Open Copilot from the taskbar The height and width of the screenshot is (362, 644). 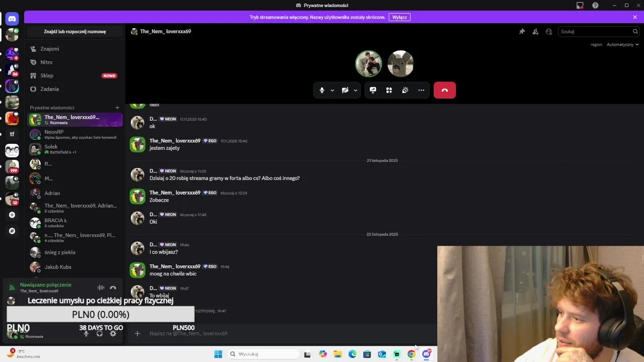[x=323, y=354]
